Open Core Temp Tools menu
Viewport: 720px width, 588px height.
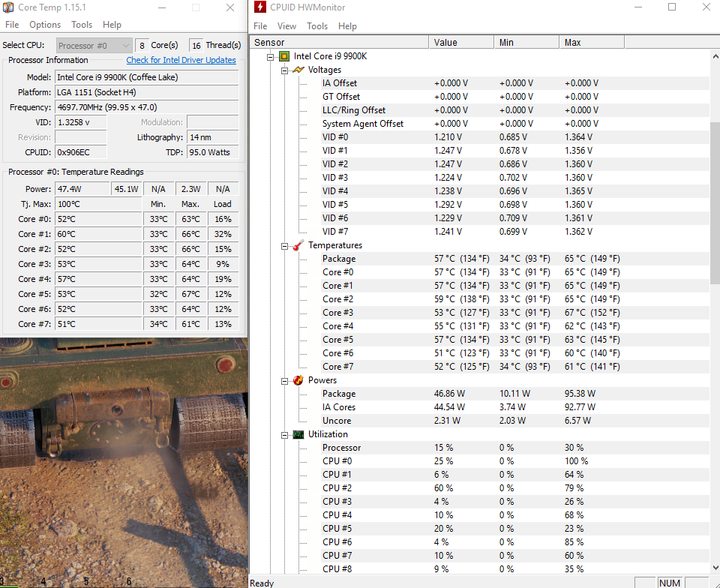[82, 24]
